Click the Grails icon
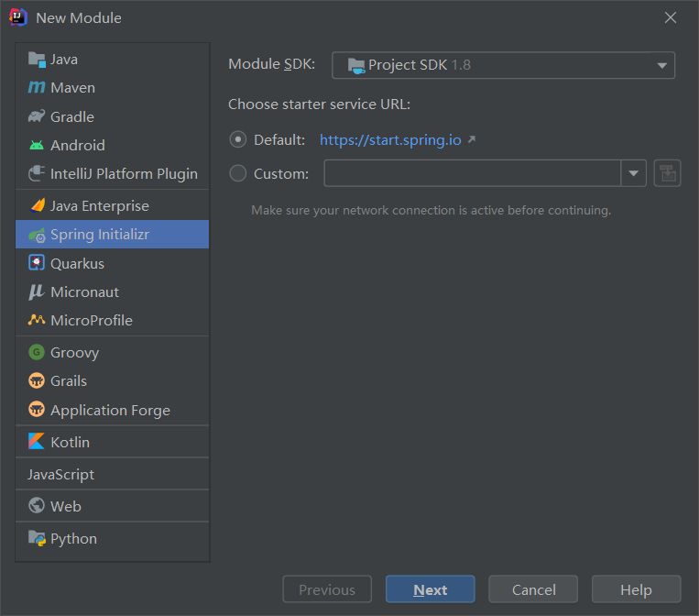 [37, 381]
